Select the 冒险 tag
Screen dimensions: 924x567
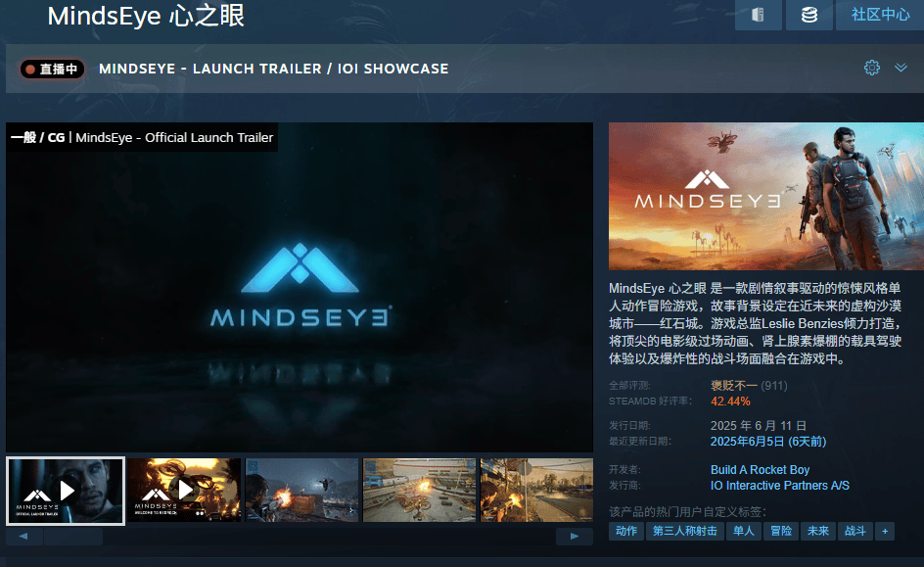(x=781, y=531)
